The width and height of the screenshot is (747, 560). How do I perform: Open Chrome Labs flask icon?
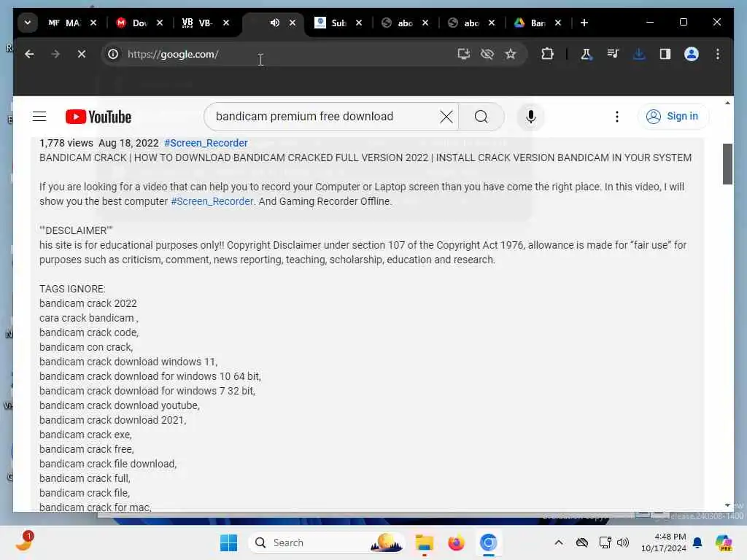pos(586,54)
